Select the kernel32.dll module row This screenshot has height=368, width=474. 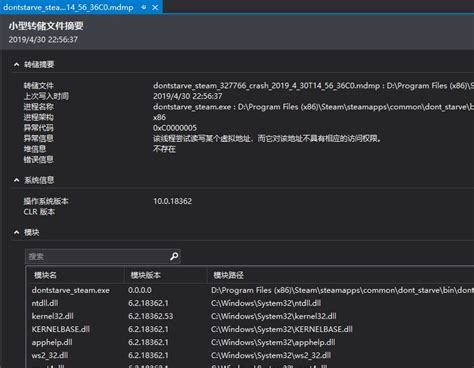[x=251, y=316]
